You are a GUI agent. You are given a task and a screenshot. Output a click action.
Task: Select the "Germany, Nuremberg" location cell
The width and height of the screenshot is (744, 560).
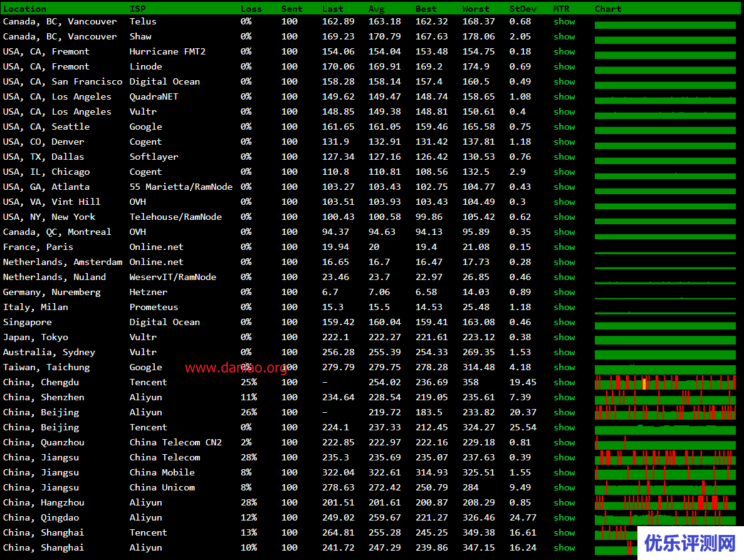[52, 292]
